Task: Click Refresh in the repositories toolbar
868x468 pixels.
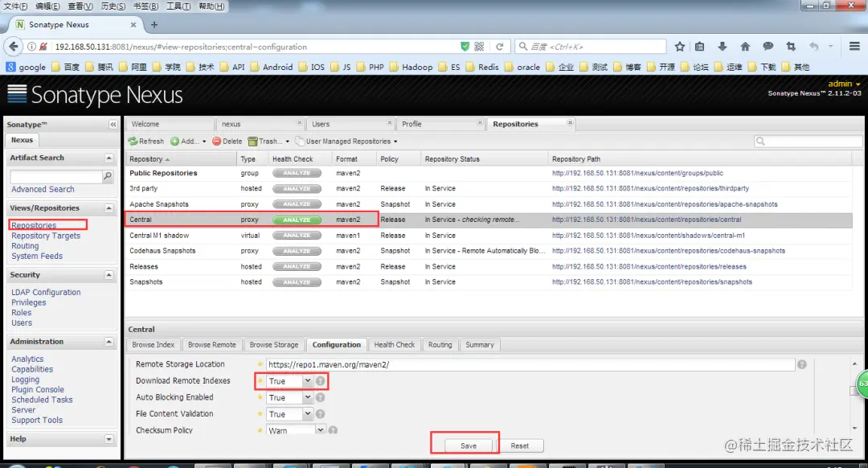Action: (146, 142)
